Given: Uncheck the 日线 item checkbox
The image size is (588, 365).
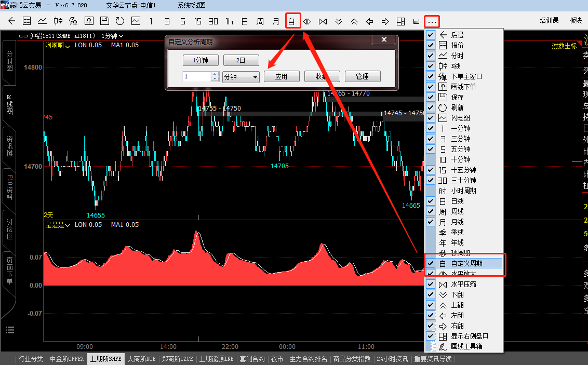Looking at the screenshot, I should click(430, 201).
